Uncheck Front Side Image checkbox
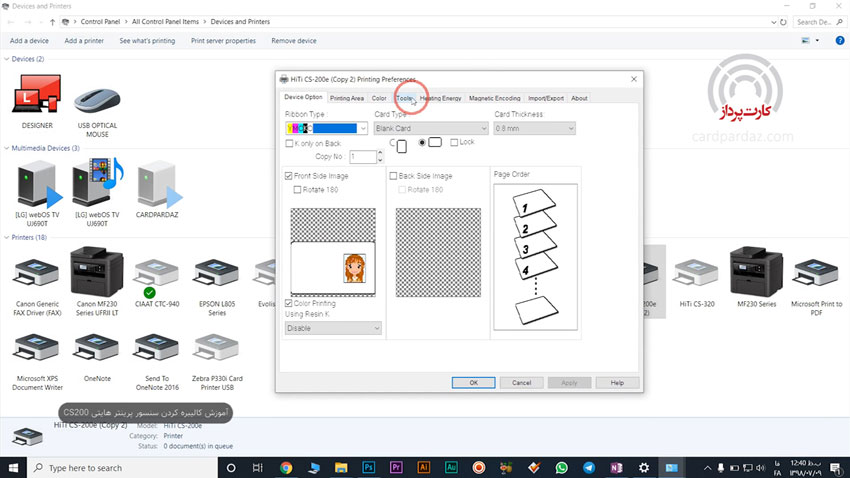The width and height of the screenshot is (850, 478). click(289, 176)
